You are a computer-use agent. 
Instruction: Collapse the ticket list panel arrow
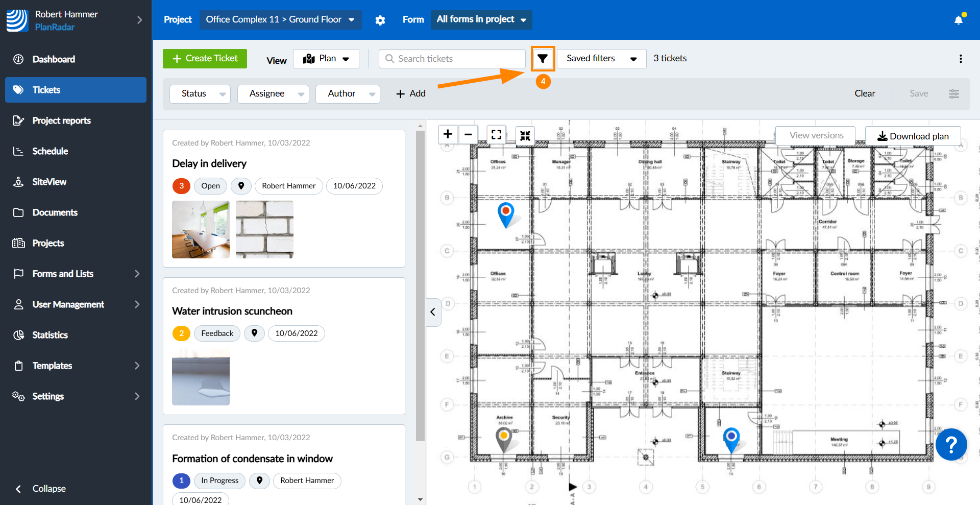coord(433,312)
